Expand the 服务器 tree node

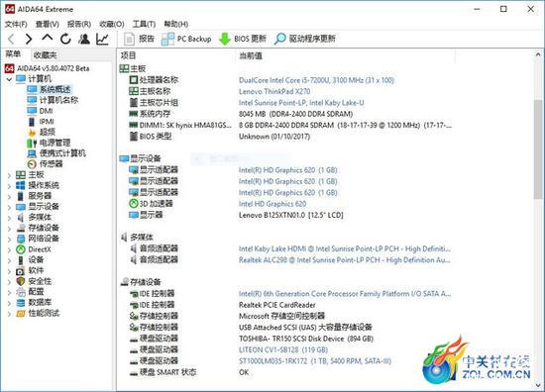pyautogui.click(x=9, y=197)
